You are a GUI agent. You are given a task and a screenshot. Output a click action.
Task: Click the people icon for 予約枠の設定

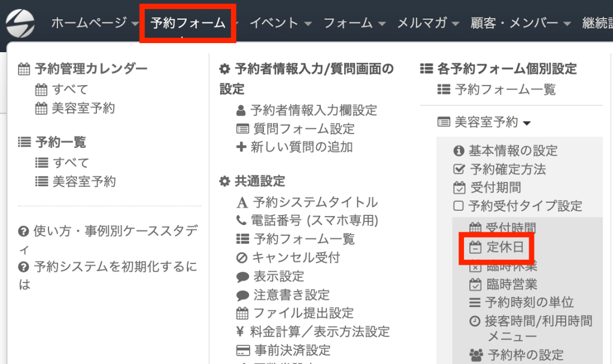(477, 354)
